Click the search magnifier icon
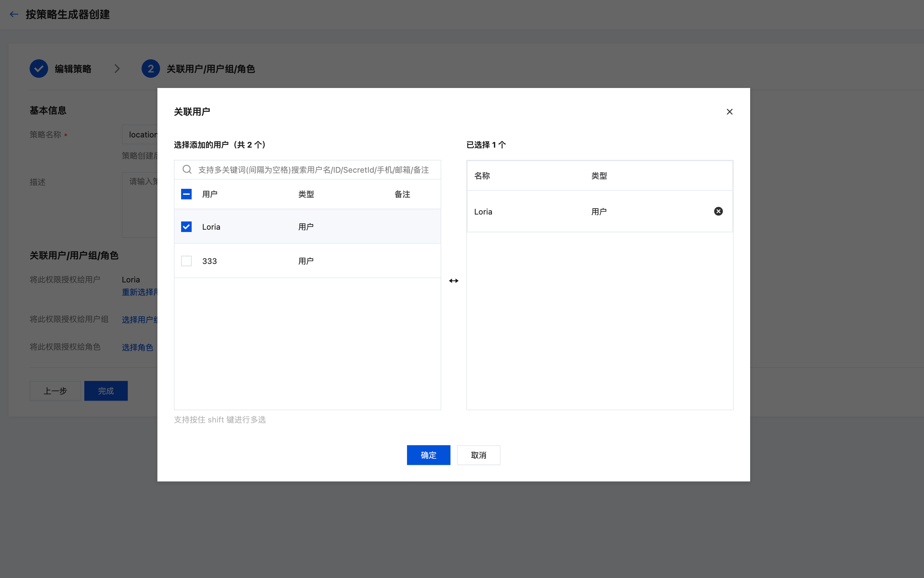 pyautogui.click(x=187, y=169)
